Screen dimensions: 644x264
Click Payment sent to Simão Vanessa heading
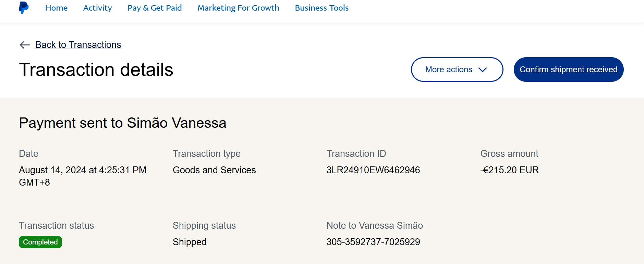[x=122, y=123]
